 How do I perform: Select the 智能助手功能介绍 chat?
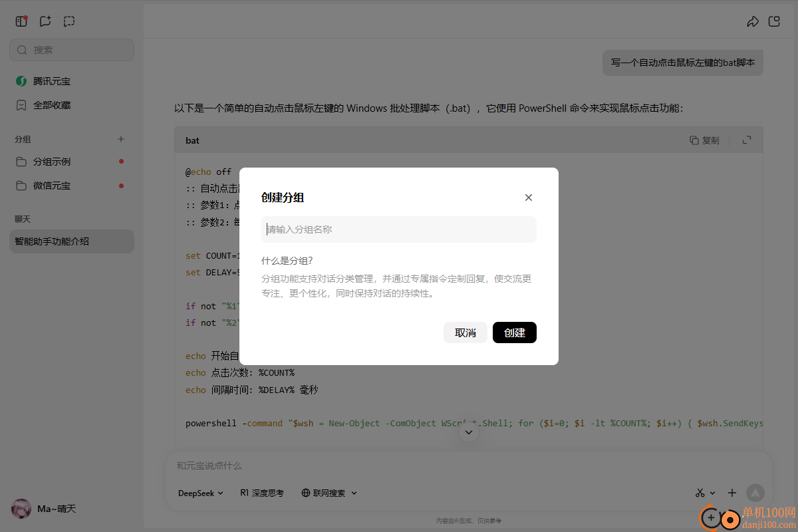[x=72, y=241]
